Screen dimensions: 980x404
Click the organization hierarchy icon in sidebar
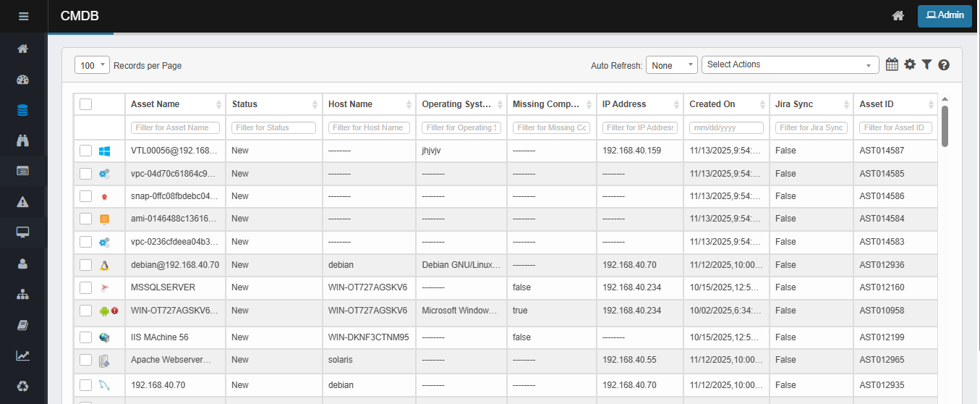click(22, 294)
